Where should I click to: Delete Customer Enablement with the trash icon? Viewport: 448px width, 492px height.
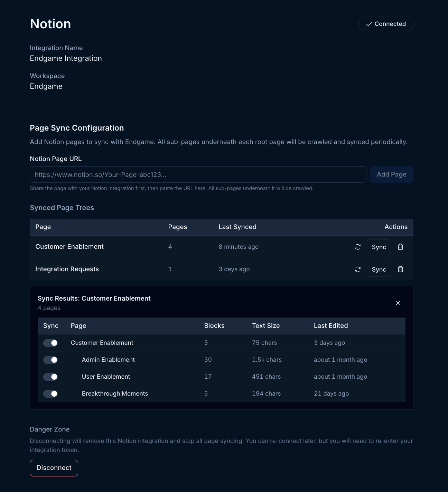(400, 247)
